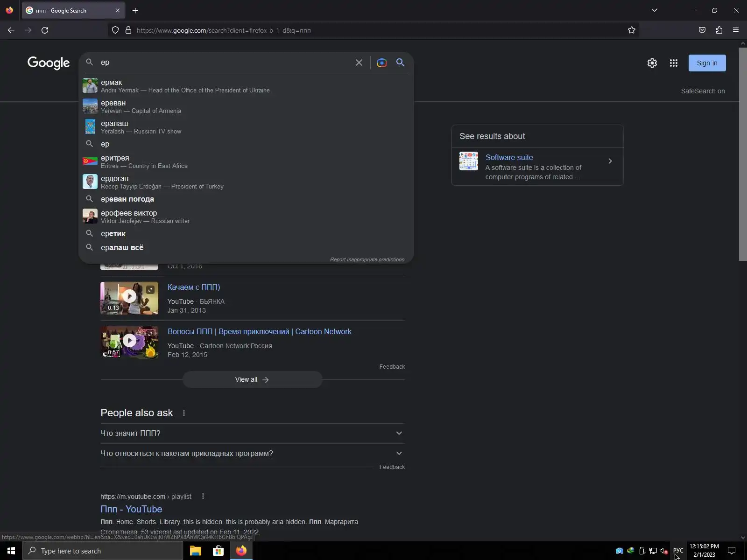The height and width of the screenshot is (560, 747).
Task: Switch the РУС keyboard language indicator
Action: pos(678,551)
